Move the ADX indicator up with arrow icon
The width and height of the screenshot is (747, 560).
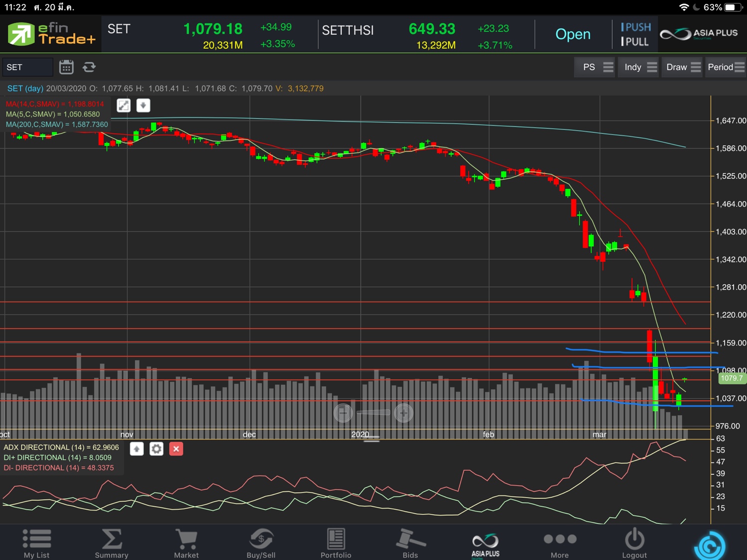click(137, 449)
